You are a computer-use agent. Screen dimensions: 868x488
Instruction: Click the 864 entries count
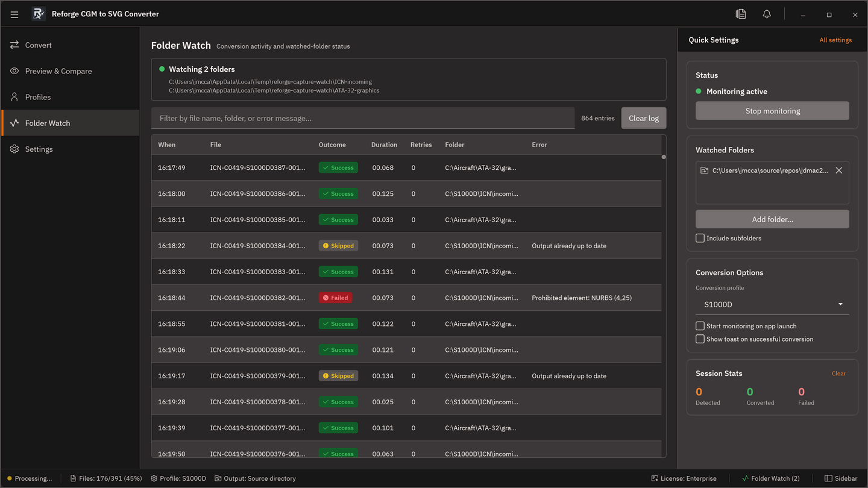[x=598, y=118]
